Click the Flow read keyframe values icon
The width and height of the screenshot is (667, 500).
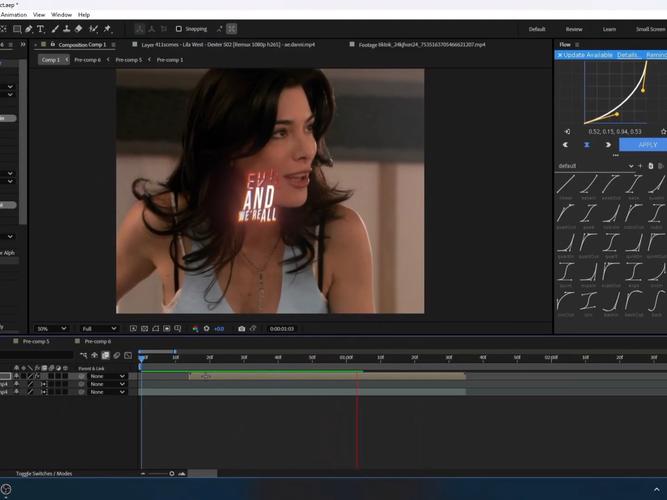[x=567, y=131]
